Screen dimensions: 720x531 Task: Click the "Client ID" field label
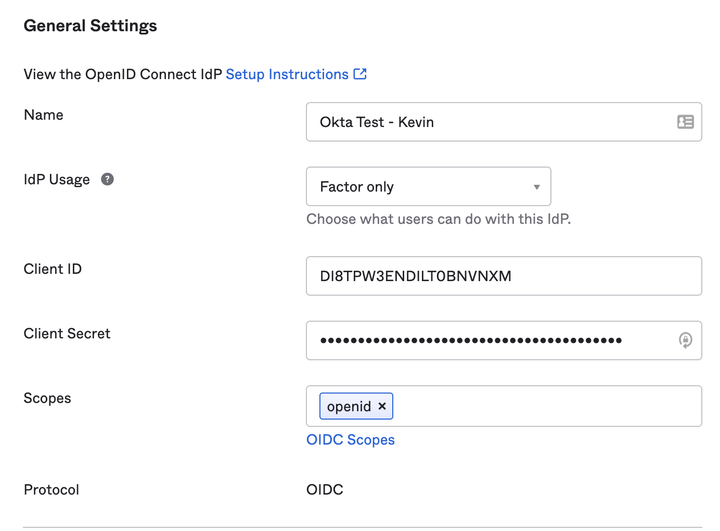(53, 269)
